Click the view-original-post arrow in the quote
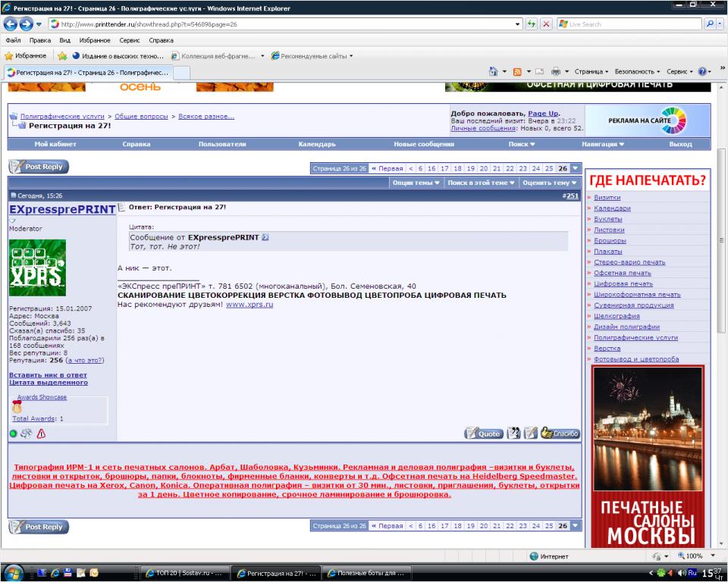This screenshot has height=582, width=728. point(265,237)
